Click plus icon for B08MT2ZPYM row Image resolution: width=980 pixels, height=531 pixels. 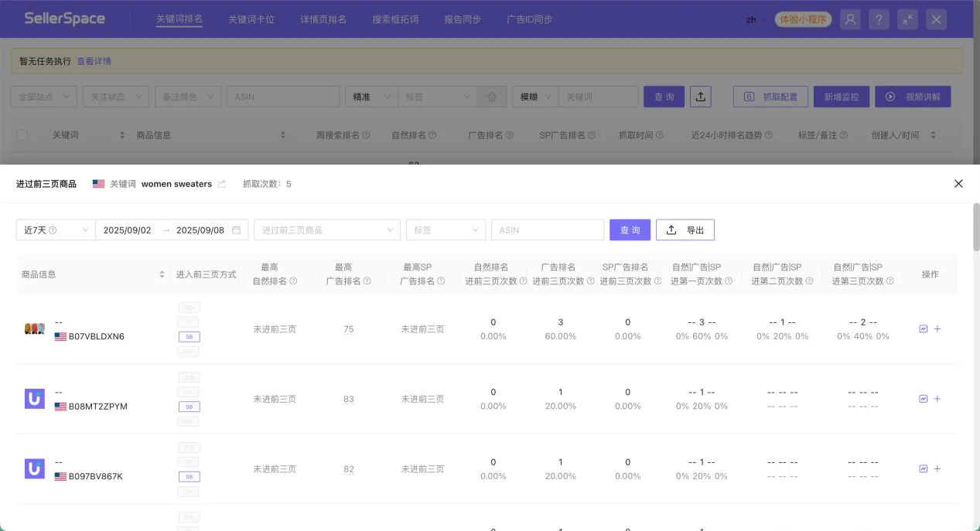pos(937,399)
